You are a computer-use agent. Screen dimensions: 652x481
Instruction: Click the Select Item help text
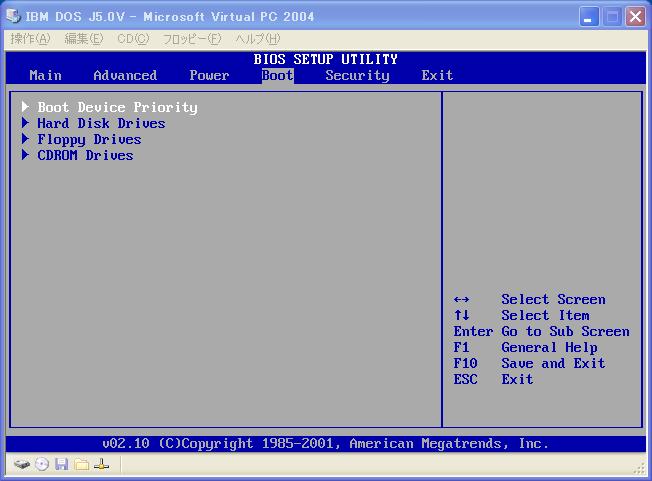(x=545, y=315)
